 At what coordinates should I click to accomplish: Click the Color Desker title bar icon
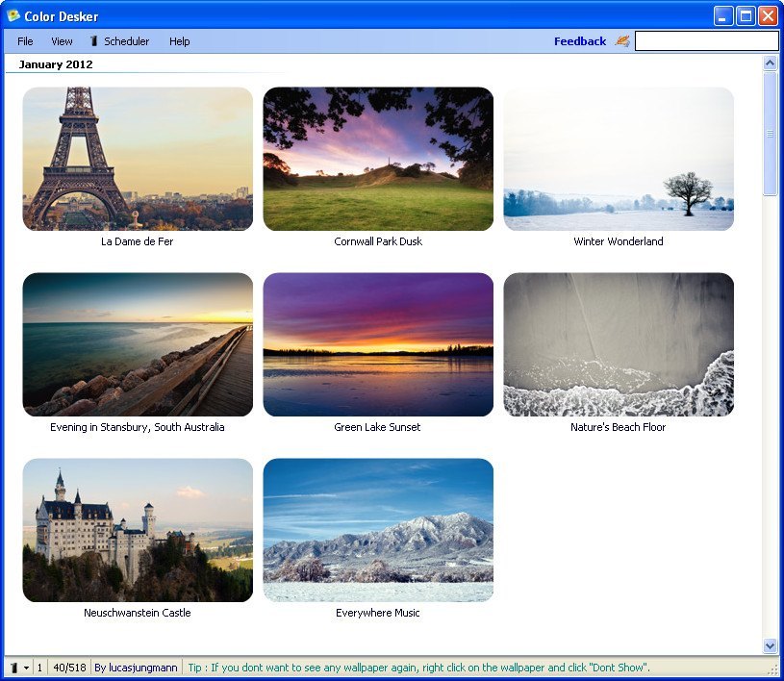12,15
